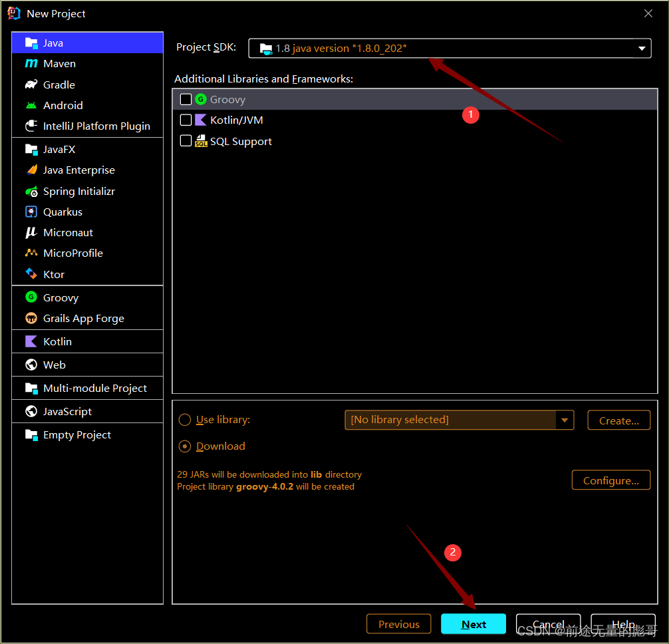This screenshot has height=644, width=669.
Task: Select the Use library radio button
Action: tap(185, 420)
